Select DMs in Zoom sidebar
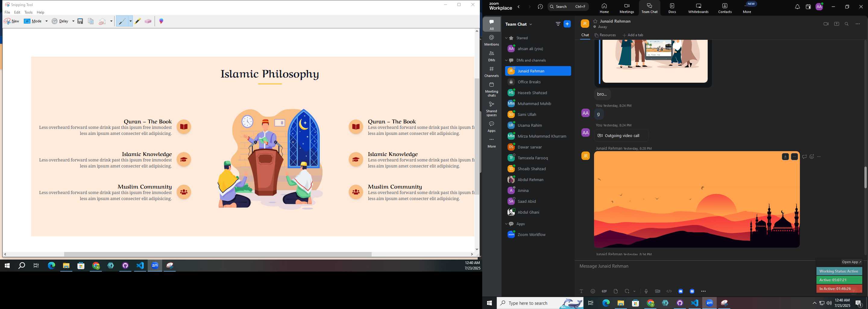The width and height of the screenshot is (868, 309). coord(492,56)
